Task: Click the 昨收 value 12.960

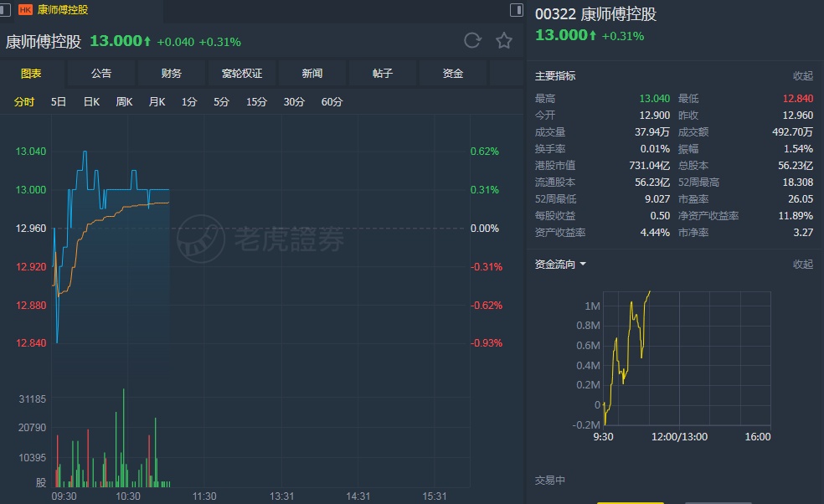Action: pyautogui.click(x=798, y=115)
